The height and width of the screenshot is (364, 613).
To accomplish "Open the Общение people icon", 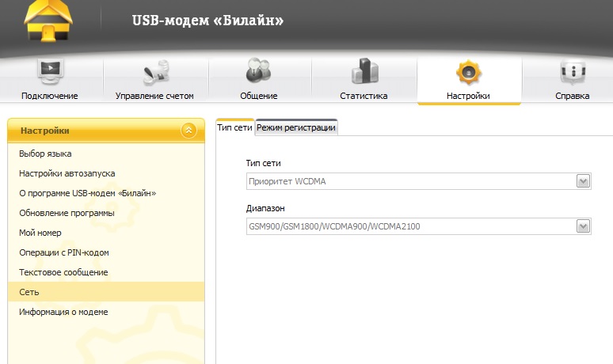I will point(258,70).
